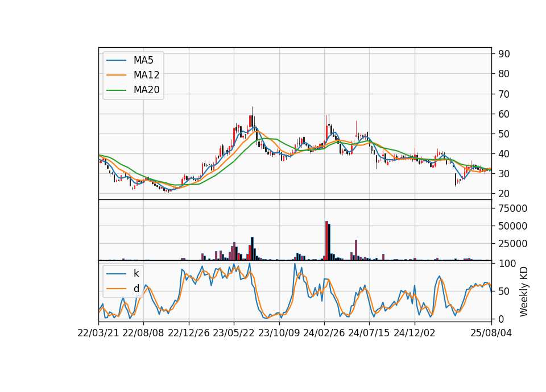Click the 70 price axis label
The image size is (546, 392).
tap(504, 94)
